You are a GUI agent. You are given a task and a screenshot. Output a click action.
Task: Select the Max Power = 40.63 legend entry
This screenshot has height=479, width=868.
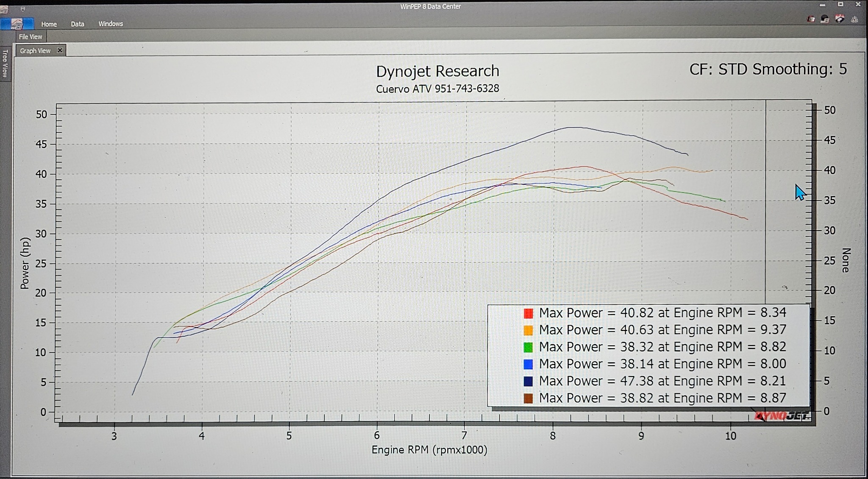tap(662, 330)
